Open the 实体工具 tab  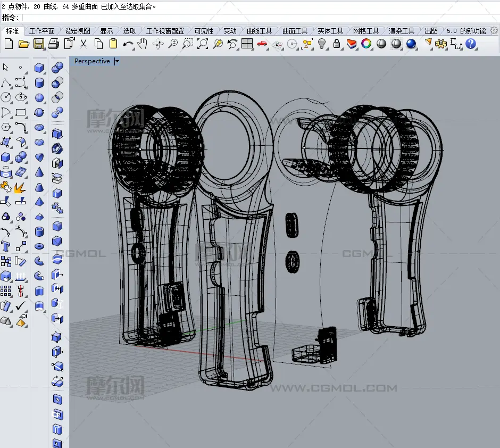point(330,31)
